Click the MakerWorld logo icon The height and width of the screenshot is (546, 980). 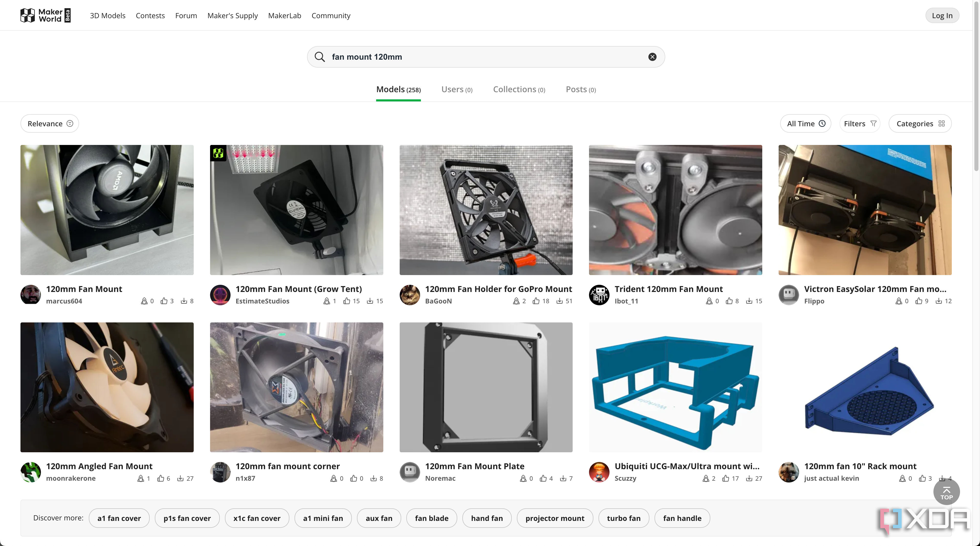pos(27,15)
